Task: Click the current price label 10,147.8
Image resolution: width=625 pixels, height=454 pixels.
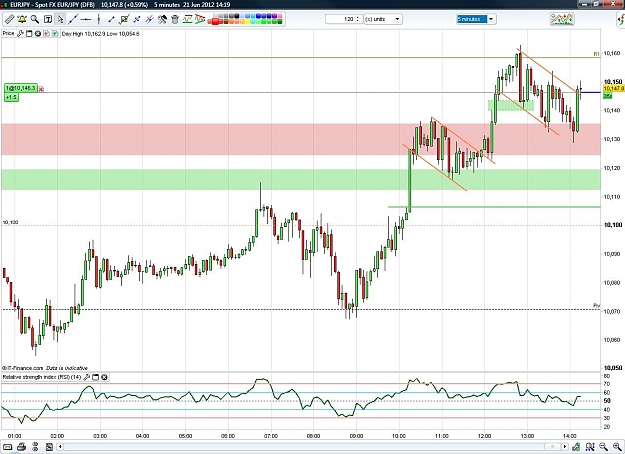Action: (x=613, y=88)
